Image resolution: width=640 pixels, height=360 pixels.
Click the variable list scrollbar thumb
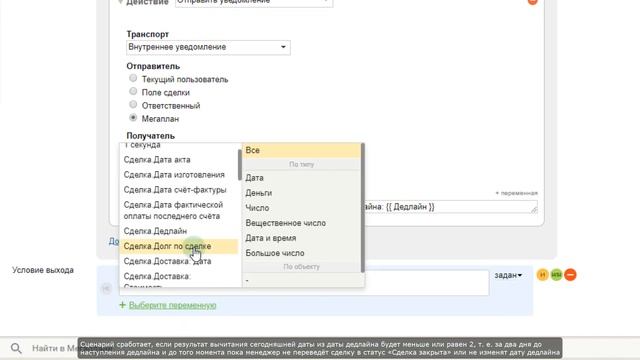click(x=240, y=165)
